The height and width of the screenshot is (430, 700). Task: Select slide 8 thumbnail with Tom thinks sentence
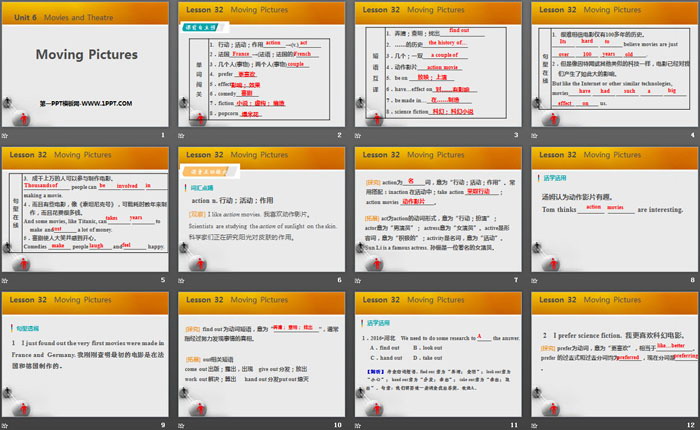click(x=615, y=209)
